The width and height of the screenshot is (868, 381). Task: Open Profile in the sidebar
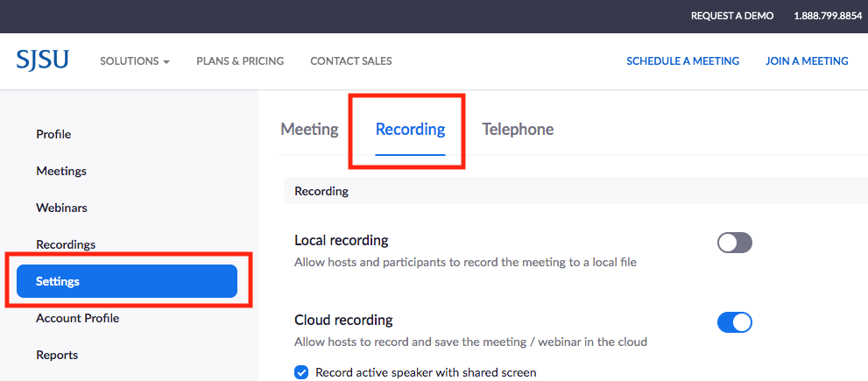point(53,134)
